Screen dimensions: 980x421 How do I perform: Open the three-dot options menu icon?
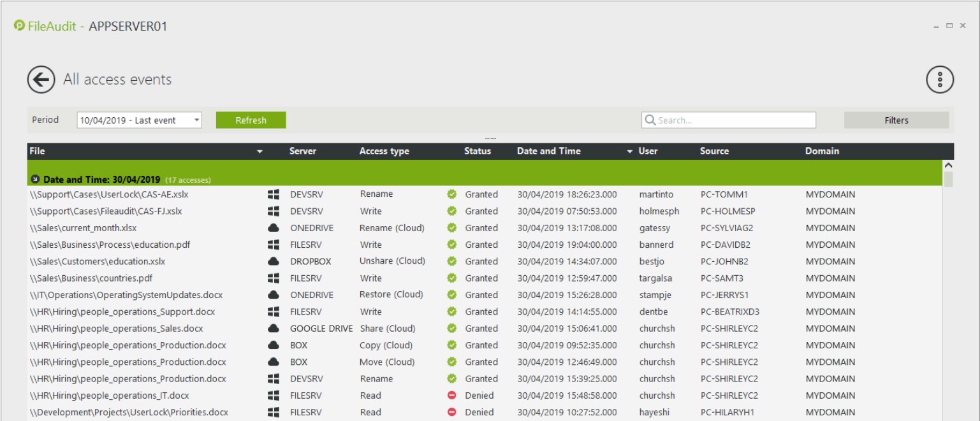[x=939, y=80]
